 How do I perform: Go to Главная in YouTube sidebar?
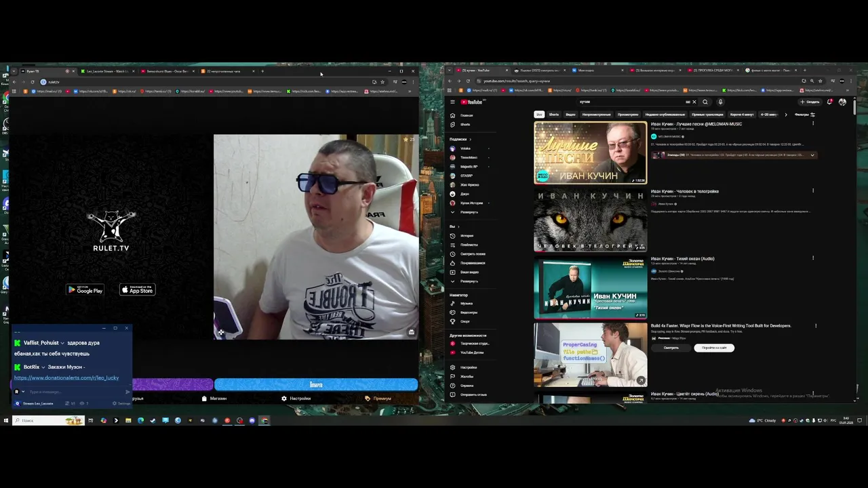pos(468,115)
